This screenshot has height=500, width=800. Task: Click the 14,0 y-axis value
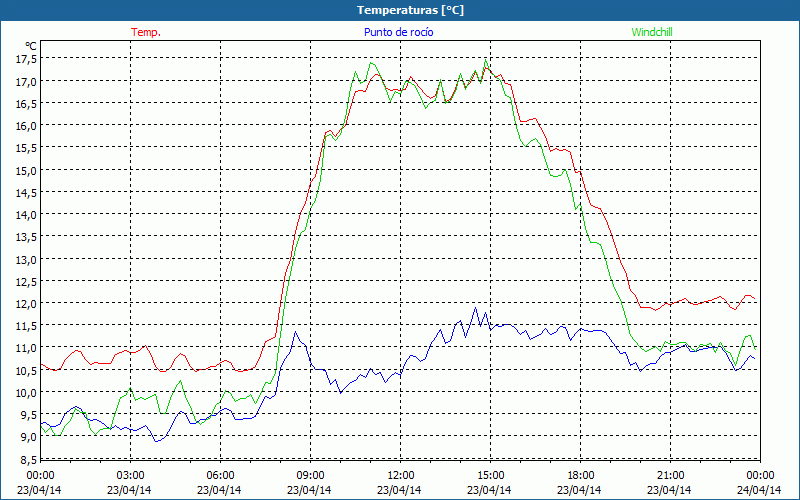[26, 215]
